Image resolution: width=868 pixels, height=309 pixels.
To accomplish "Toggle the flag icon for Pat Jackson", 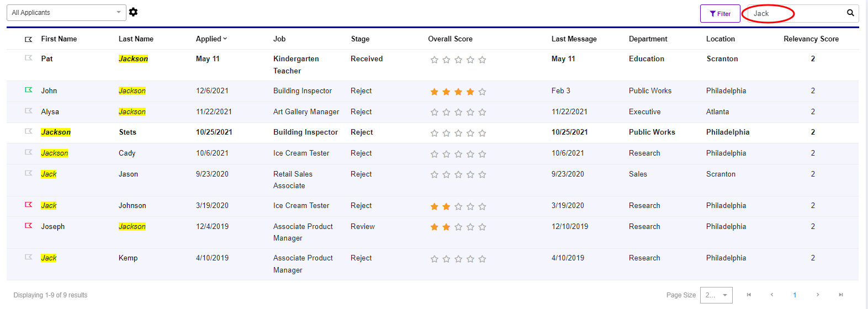I will pyautogui.click(x=29, y=58).
